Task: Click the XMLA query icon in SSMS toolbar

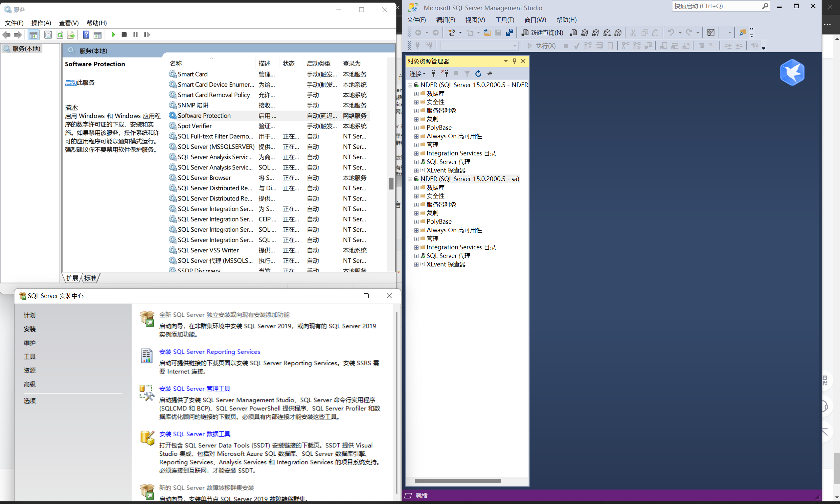Action: pyautogui.click(x=607, y=33)
